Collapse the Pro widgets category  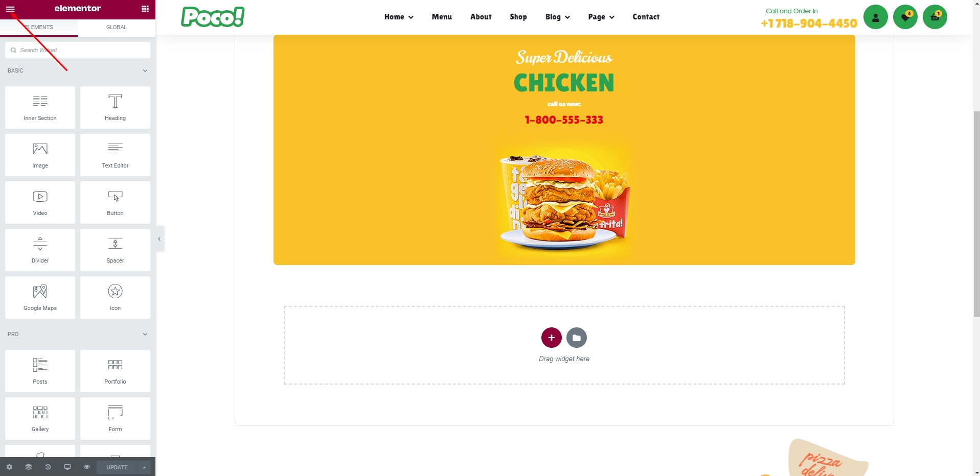pos(145,334)
